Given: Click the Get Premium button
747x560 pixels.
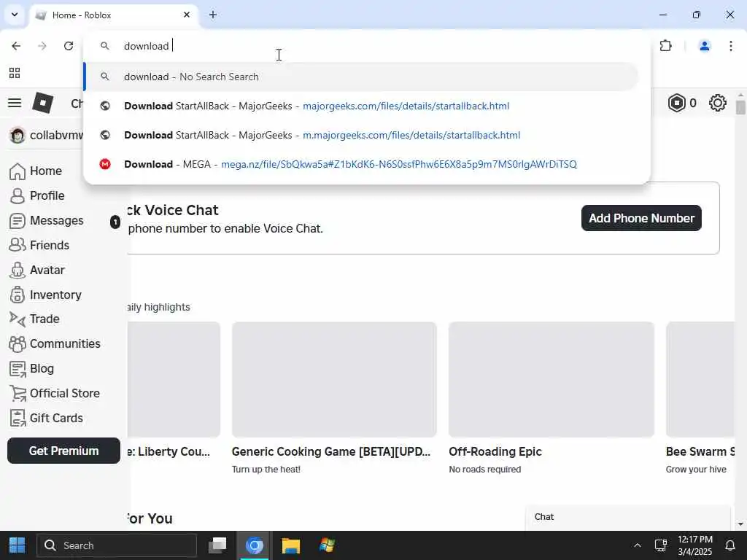Looking at the screenshot, I should (x=64, y=451).
